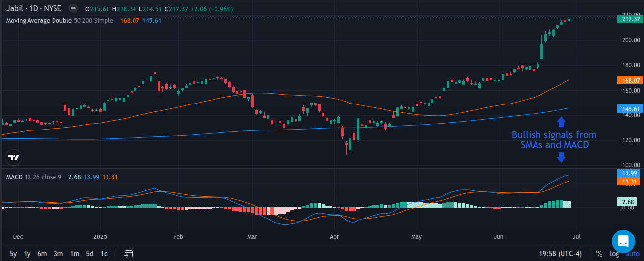Click the blue MACD value 13.99 in the legend
The width and height of the screenshot is (644, 261).
coord(91,177)
